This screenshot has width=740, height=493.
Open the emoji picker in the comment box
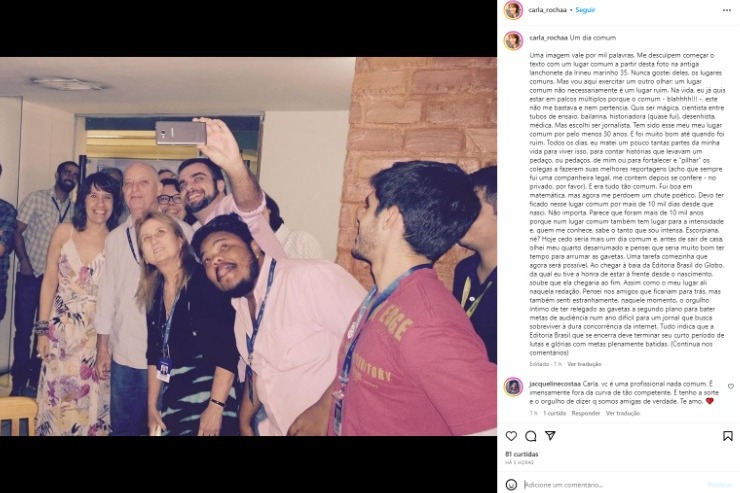tap(511, 485)
